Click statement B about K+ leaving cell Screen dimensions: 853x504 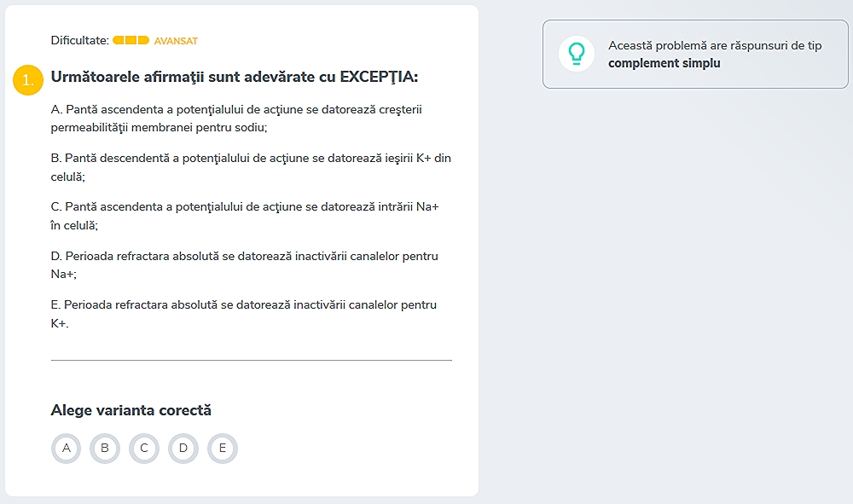tap(251, 167)
